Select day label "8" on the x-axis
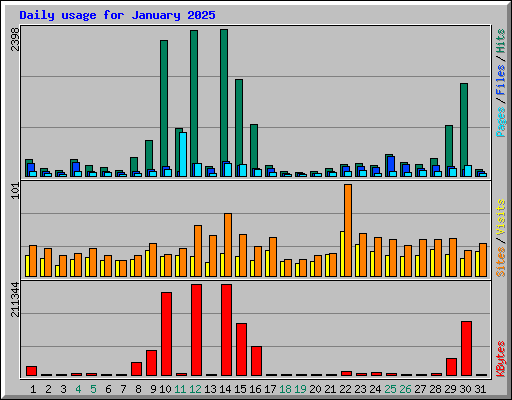Viewport: 512px width, 400px height. click(138, 389)
